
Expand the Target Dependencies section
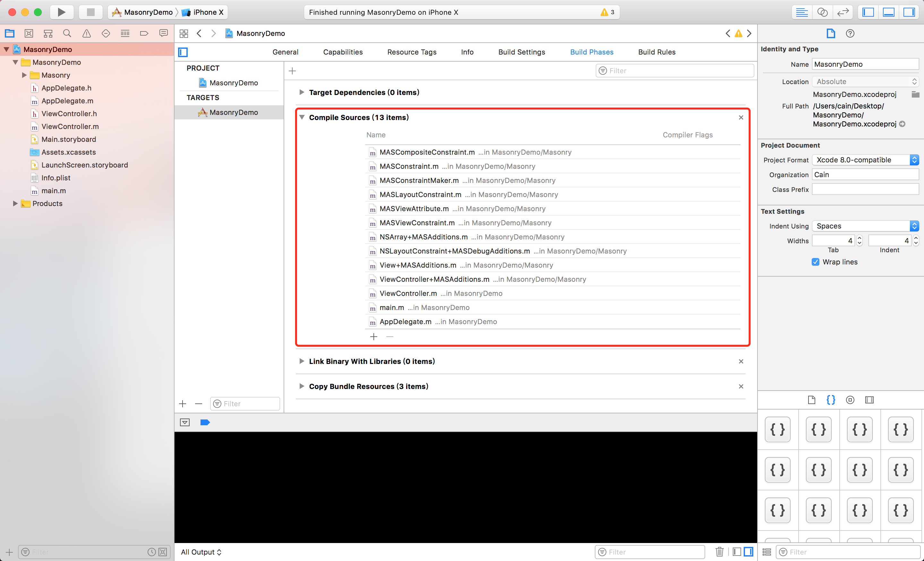coord(302,92)
